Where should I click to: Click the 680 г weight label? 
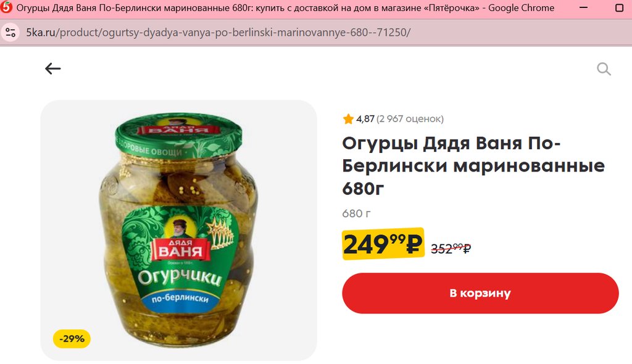point(356,213)
